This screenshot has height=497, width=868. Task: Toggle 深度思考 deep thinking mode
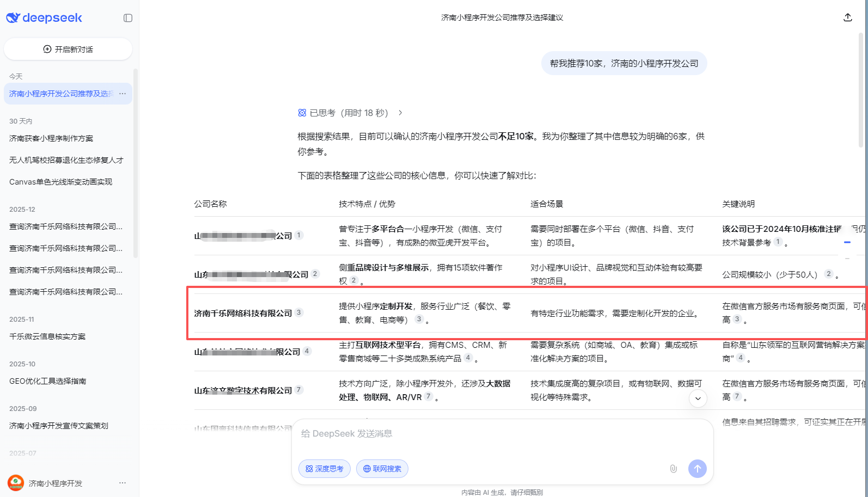(x=325, y=469)
